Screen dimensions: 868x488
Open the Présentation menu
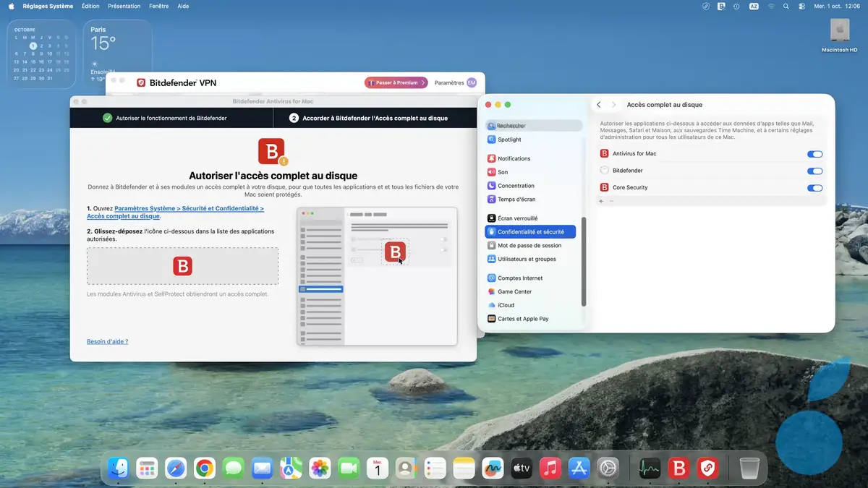tap(124, 6)
